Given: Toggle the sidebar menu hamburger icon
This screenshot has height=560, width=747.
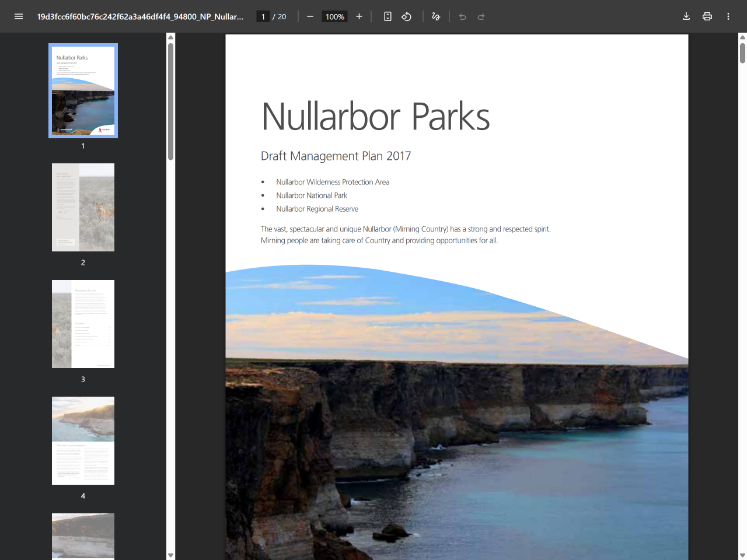Looking at the screenshot, I should pos(19,16).
